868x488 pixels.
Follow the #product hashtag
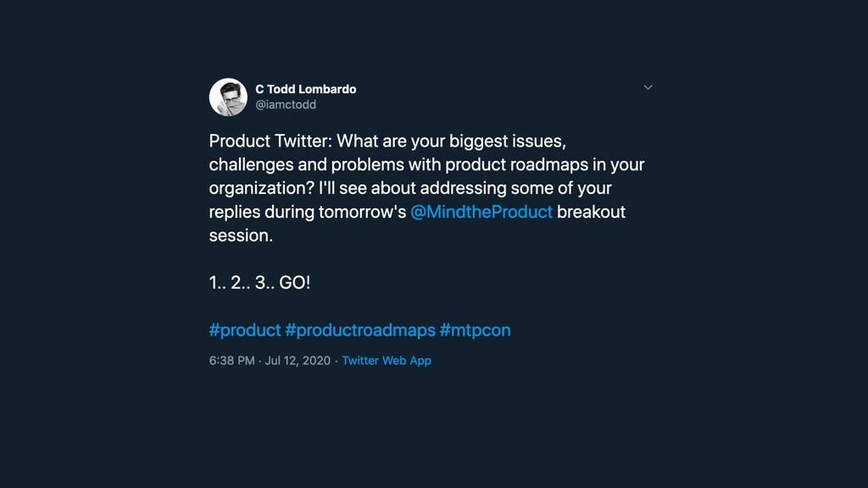245,330
